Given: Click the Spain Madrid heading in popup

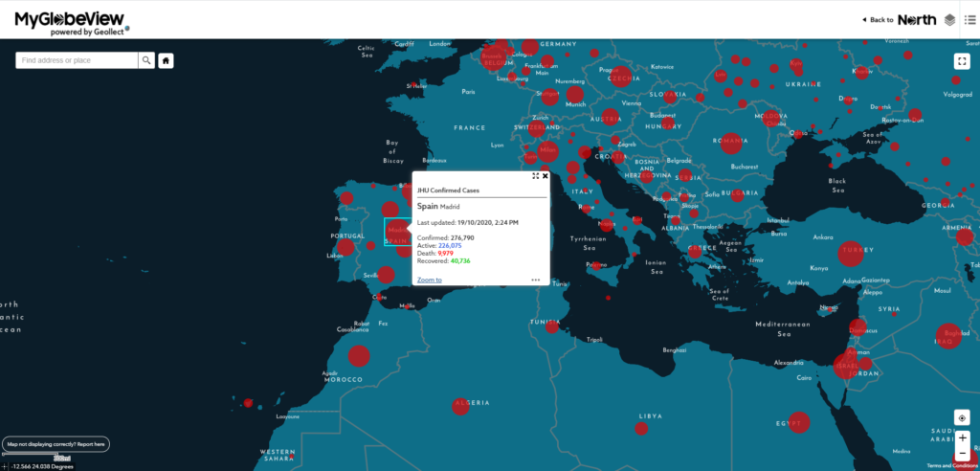Looking at the screenshot, I should 438,207.
